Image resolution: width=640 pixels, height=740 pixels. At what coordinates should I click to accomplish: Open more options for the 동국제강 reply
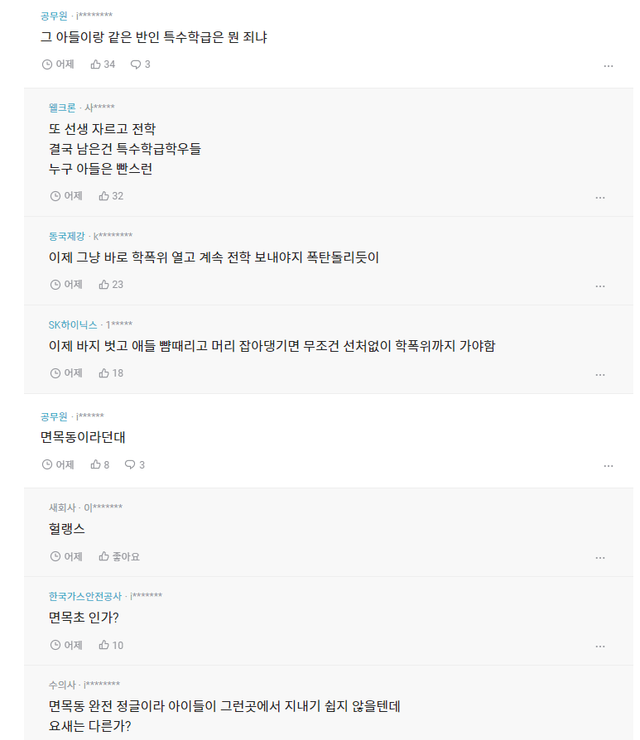tap(600, 286)
